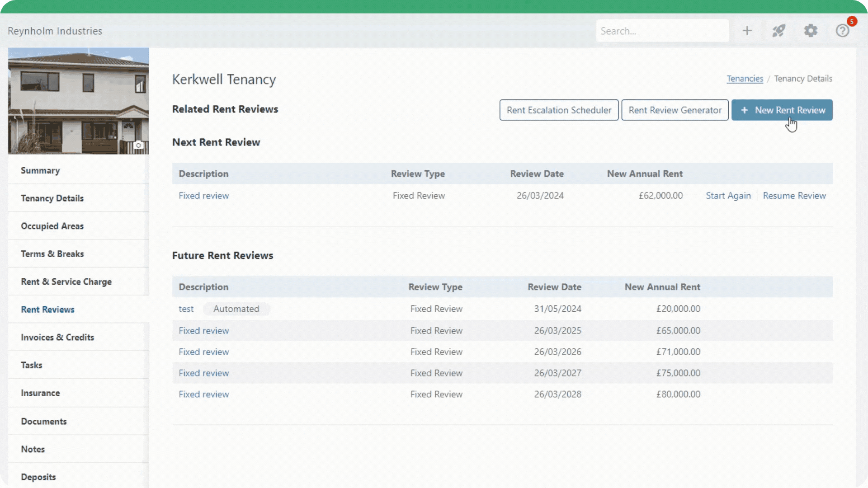Open the Tenancy Details section
This screenshot has height=488, width=868.
pyautogui.click(x=52, y=198)
